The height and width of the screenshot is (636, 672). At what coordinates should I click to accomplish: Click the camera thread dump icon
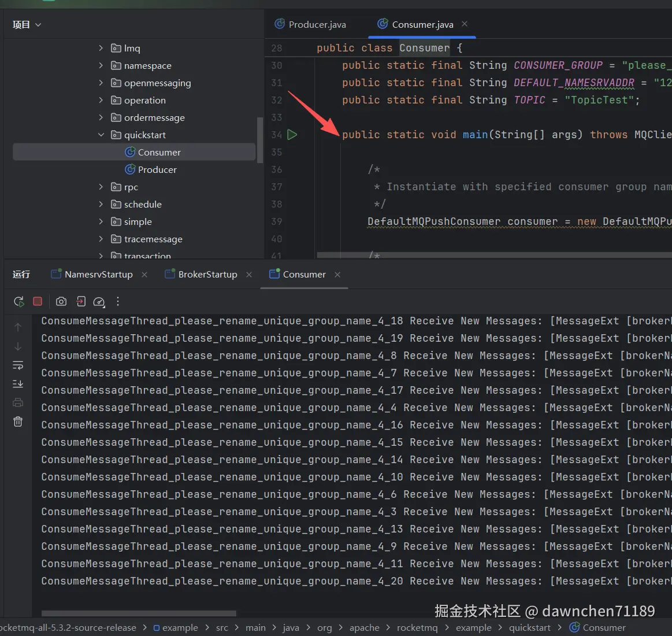[61, 301]
